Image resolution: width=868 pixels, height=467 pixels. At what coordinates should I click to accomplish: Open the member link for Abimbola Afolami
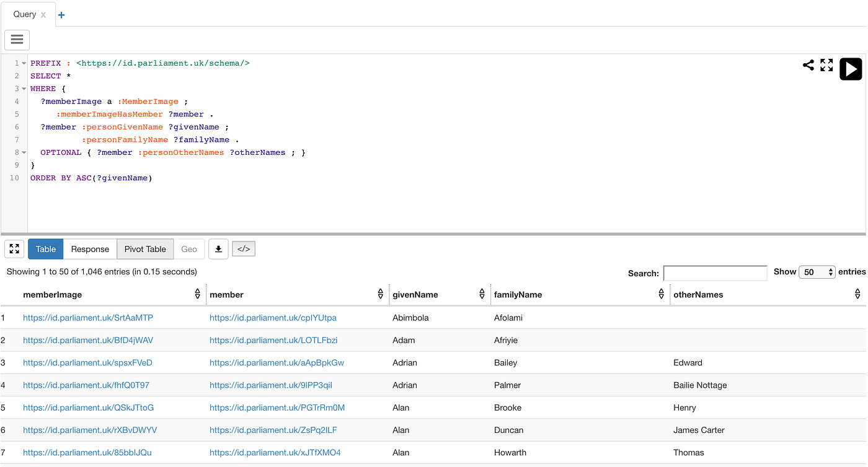coord(273,317)
